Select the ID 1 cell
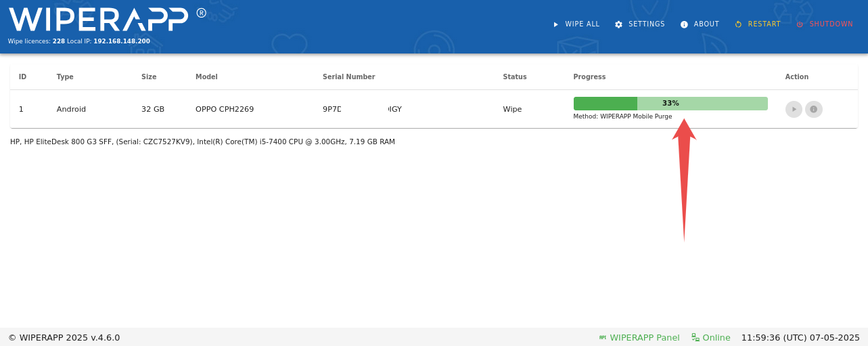The width and height of the screenshot is (868, 346). pos(21,109)
